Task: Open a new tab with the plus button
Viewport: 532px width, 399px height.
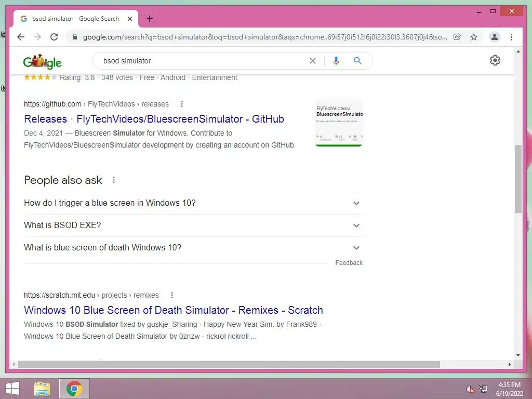Action: (x=150, y=19)
